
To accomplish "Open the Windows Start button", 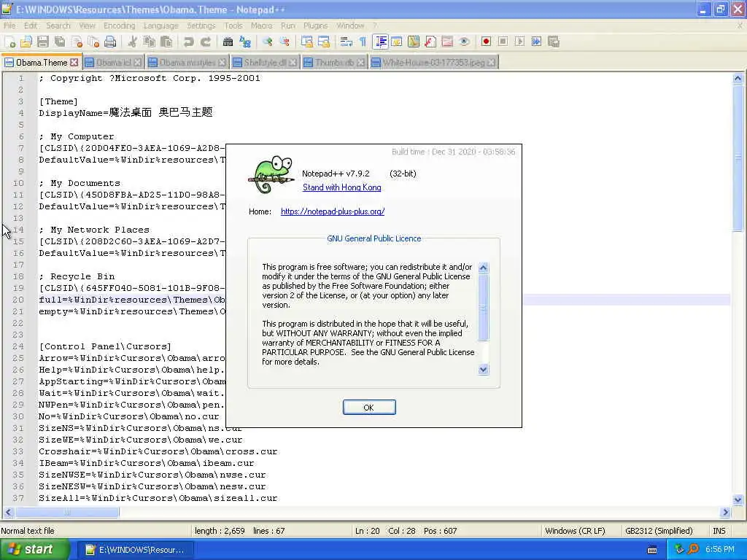I will point(34,550).
